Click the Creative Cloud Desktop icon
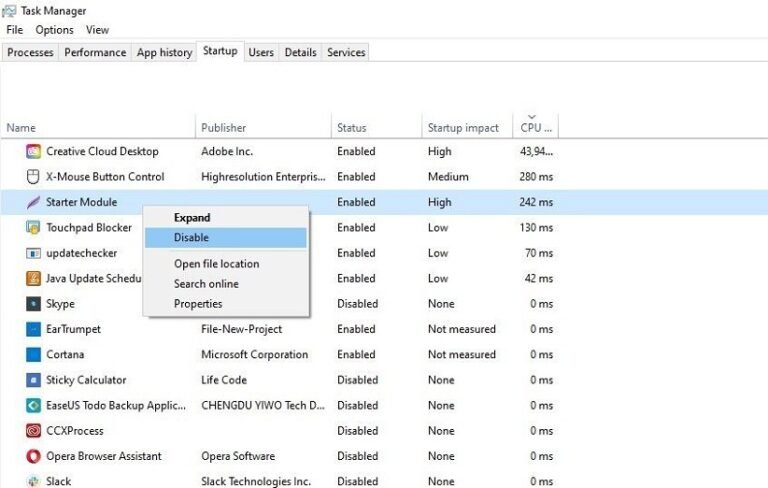This screenshot has width=768, height=488. [33, 152]
